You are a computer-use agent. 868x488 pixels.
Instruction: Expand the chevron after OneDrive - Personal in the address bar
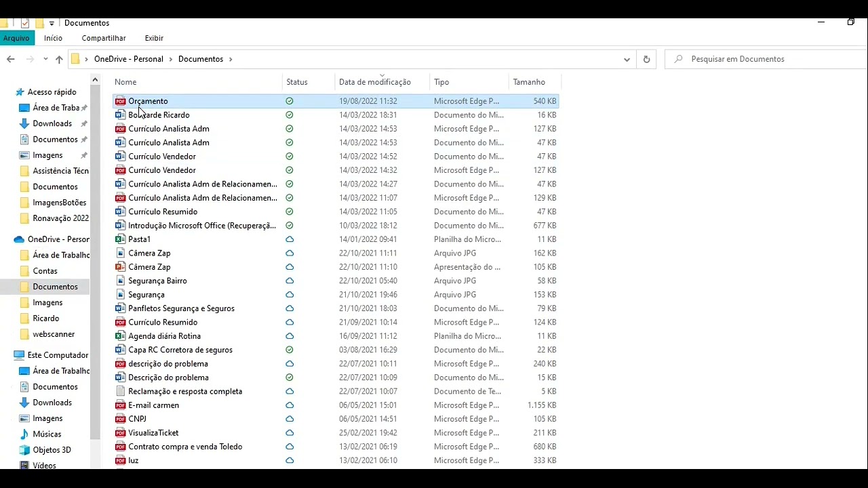(171, 59)
